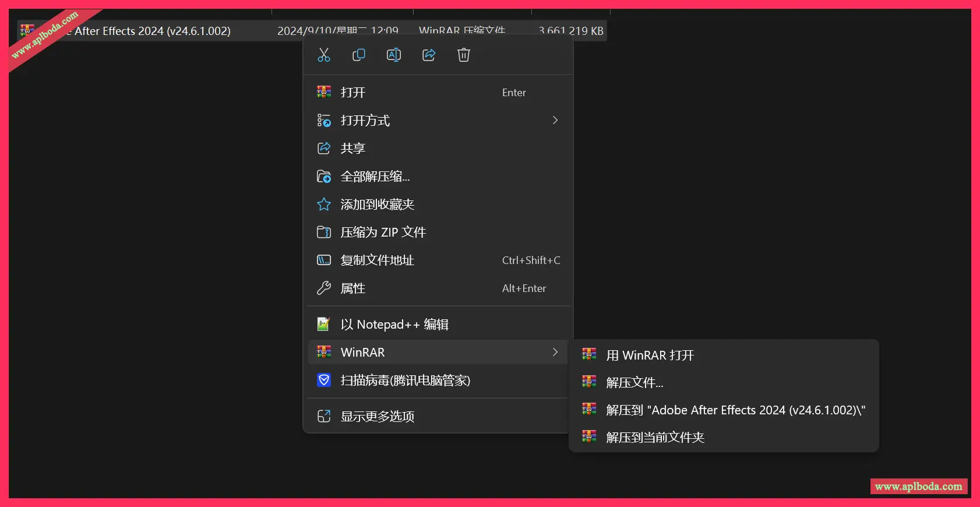
Task: Click the Notepad++ icon
Action: point(323,323)
